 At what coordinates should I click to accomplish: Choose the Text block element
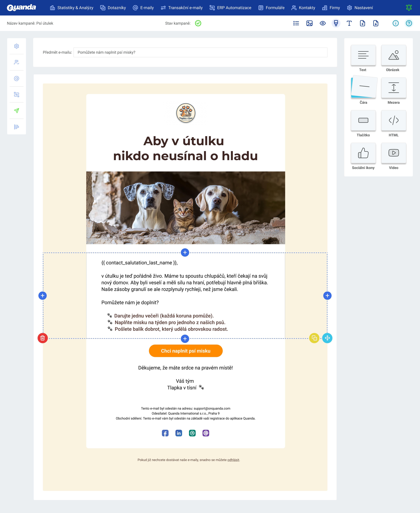point(363,55)
